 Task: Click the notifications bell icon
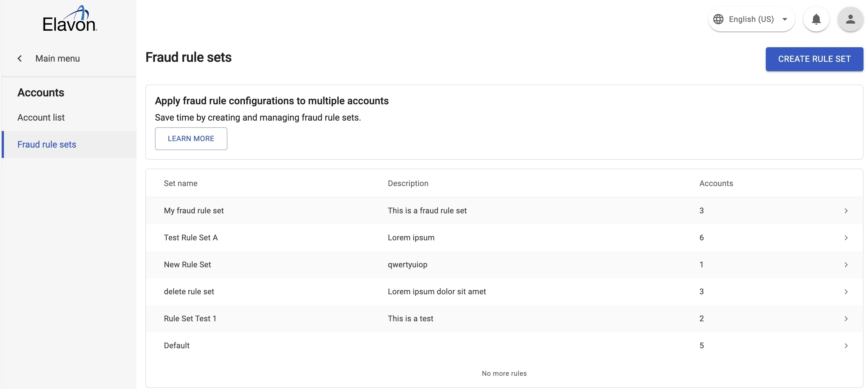pyautogui.click(x=816, y=19)
